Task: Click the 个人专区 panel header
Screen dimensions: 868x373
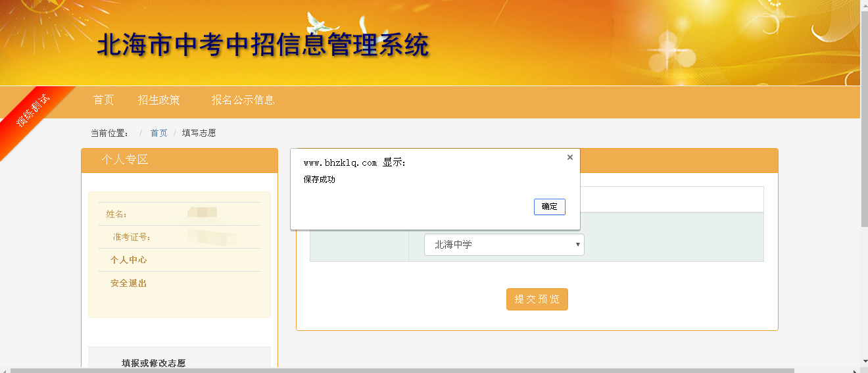Action: click(x=125, y=160)
